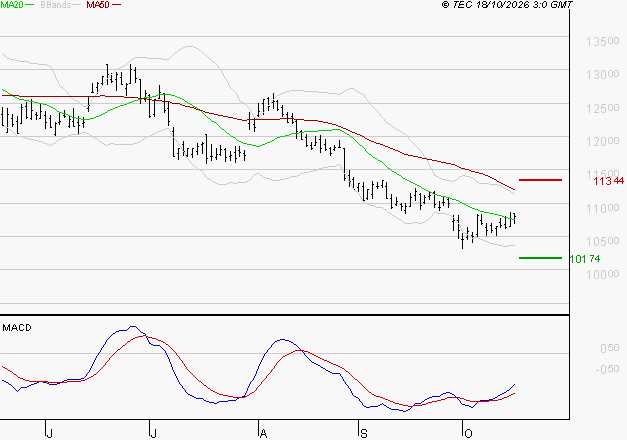
Task: Click the 10000 price axis label
Action: coord(603,274)
